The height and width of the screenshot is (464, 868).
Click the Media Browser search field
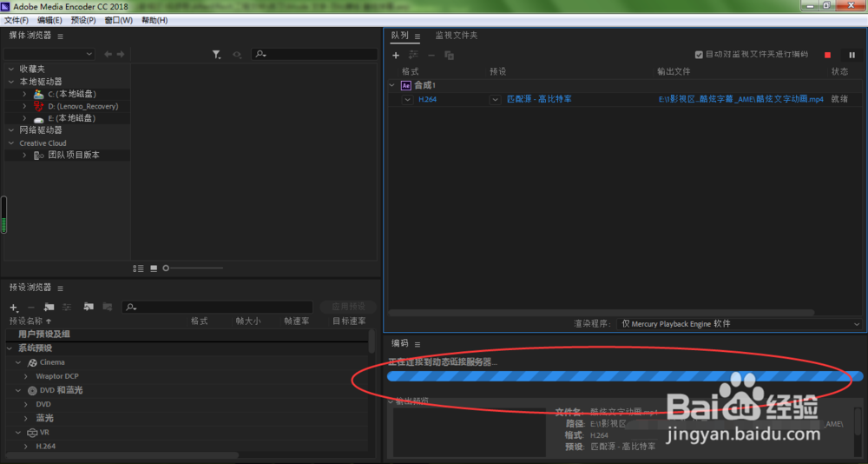(314, 55)
